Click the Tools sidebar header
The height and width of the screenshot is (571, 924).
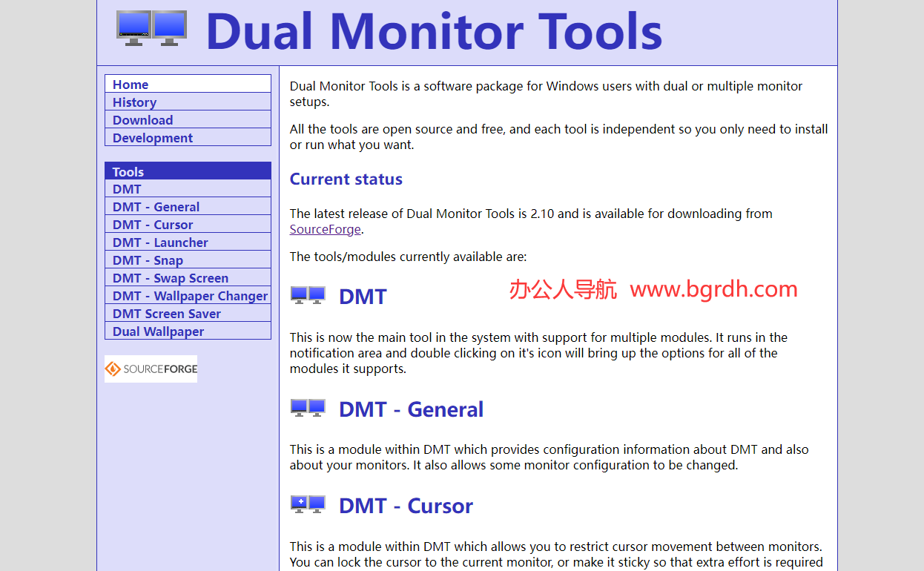(x=188, y=171)
